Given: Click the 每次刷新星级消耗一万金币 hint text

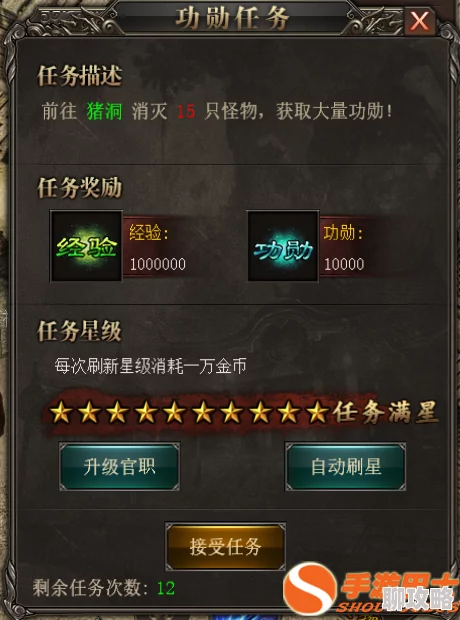Looking at the screenshot, I should [150, 366].
